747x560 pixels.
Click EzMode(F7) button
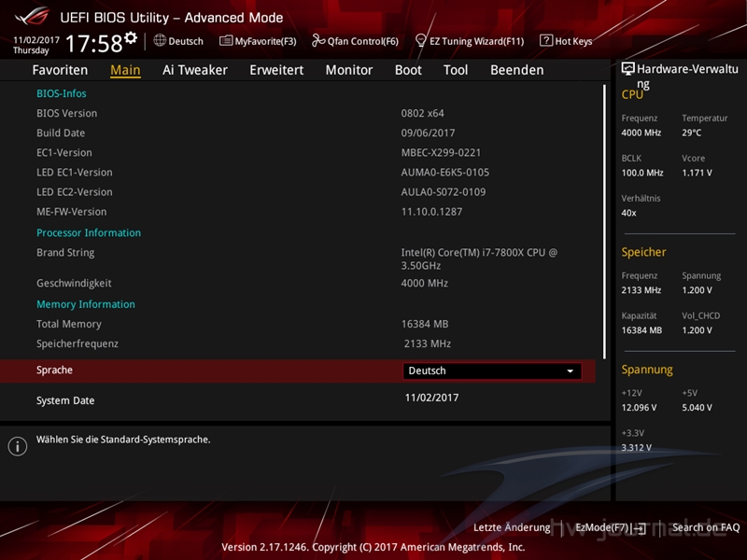point(610,527)
